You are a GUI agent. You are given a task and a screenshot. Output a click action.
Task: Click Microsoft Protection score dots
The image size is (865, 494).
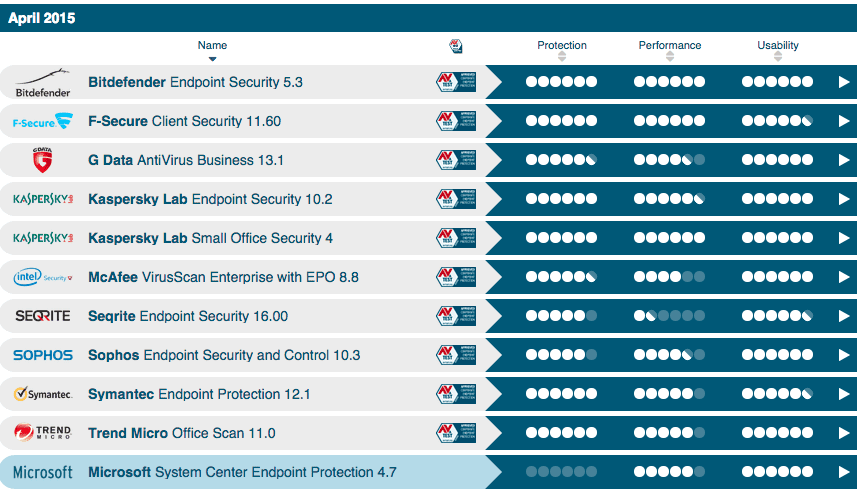(x=561, y=472)
